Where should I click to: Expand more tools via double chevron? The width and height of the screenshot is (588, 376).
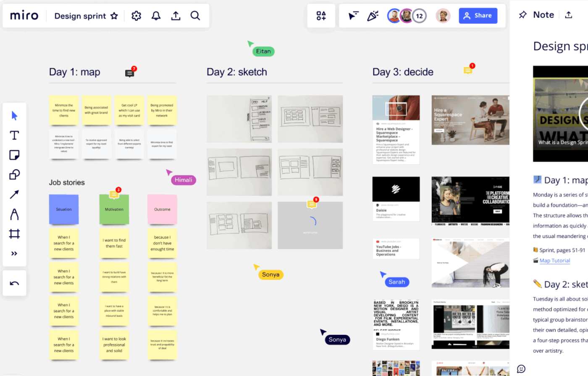pos(14,253)
